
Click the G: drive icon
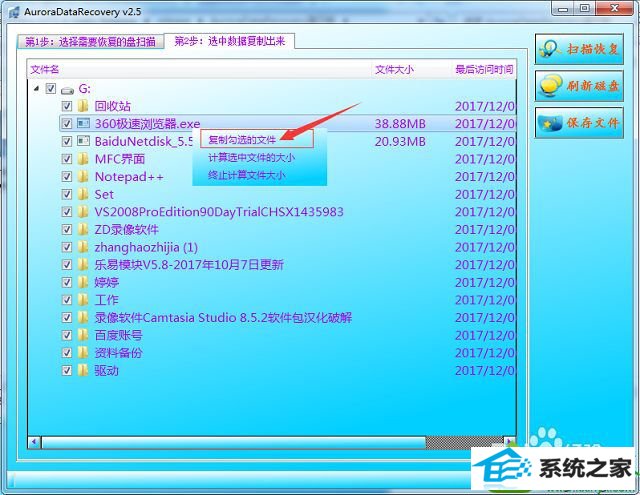pyautogui.click(x=67, y=89)
